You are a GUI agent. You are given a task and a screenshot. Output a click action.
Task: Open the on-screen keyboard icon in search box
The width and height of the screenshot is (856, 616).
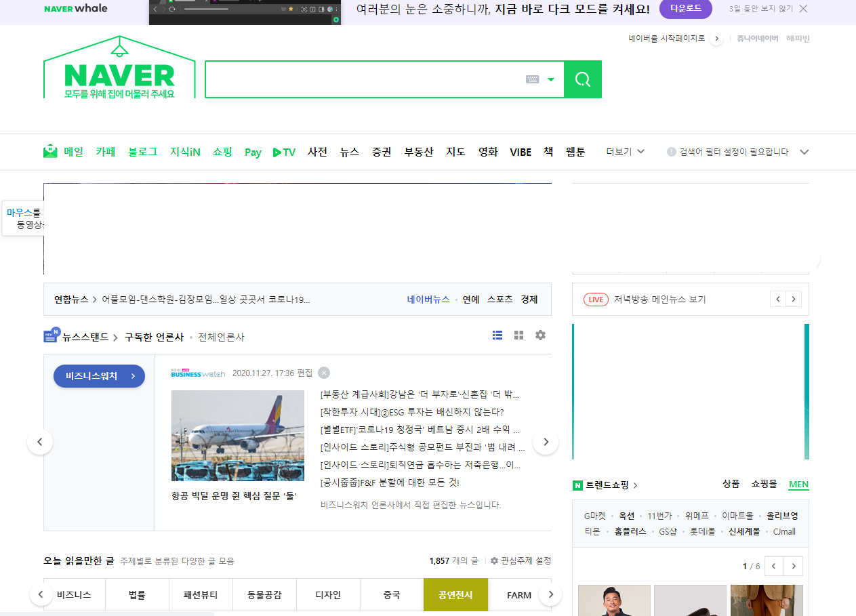533,79
